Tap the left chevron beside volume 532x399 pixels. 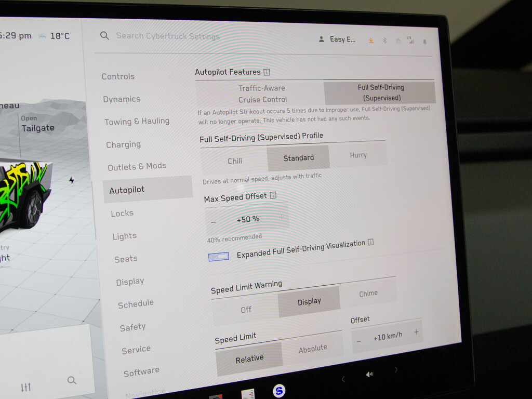343,379
